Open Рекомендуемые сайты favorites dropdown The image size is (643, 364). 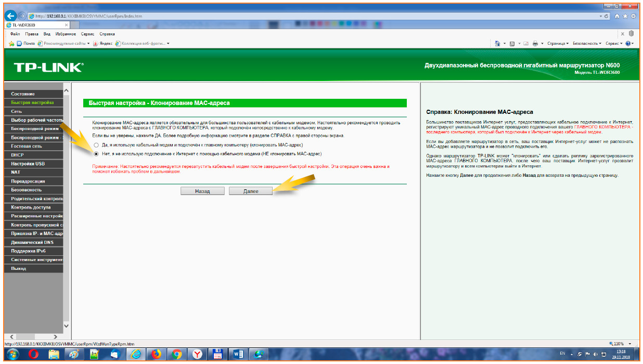66,43
